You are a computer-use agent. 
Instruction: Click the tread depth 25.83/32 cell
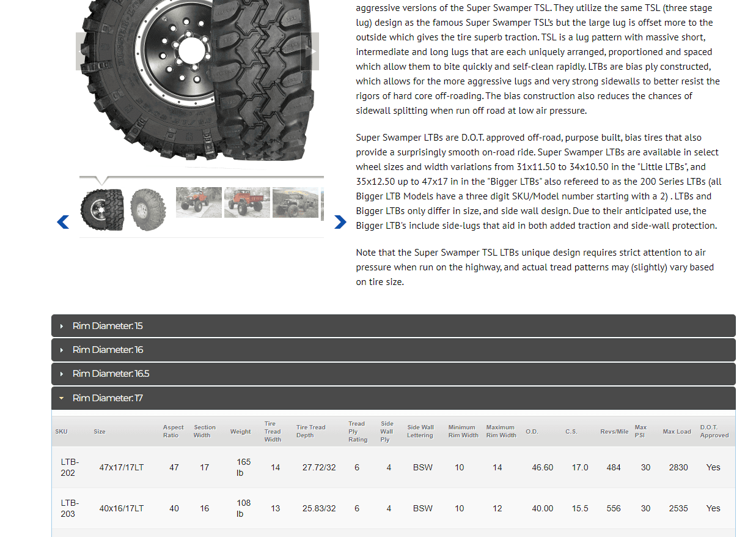(x=319, y=508)
